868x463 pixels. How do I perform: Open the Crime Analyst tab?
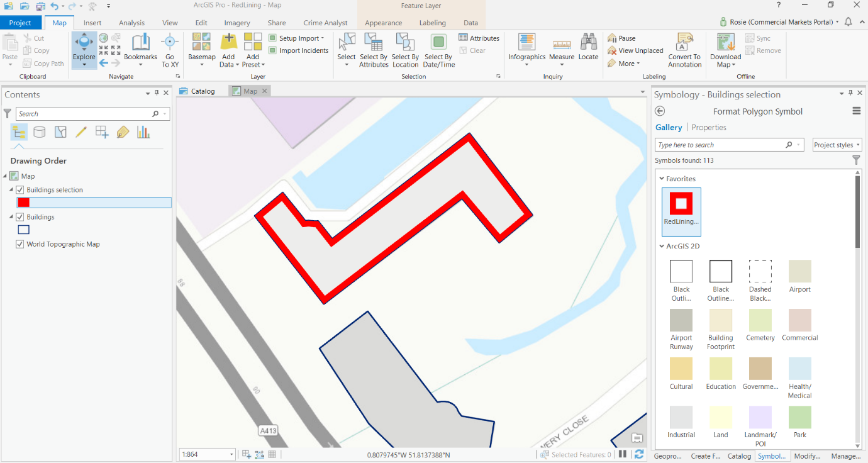pos(325,23)
